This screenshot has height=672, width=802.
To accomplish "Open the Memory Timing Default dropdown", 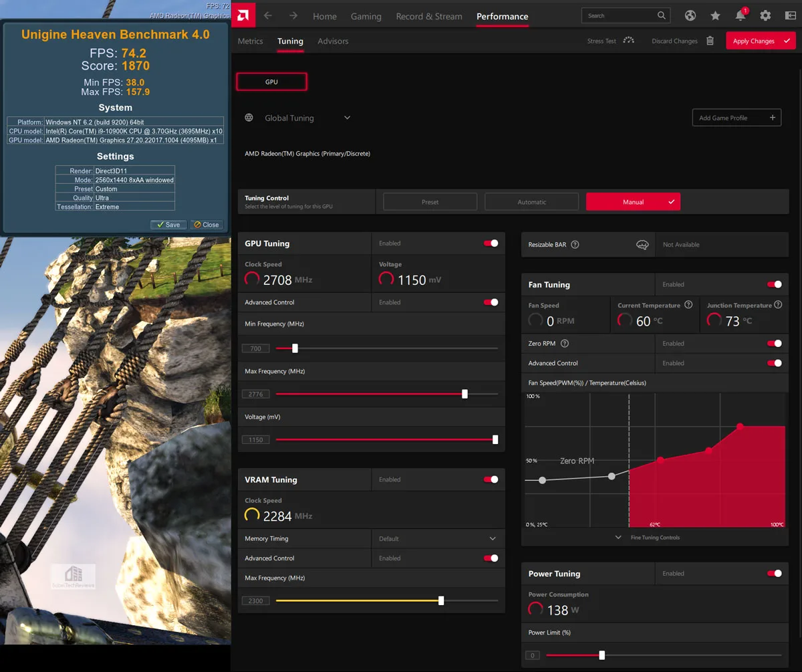I will click(438, 538).
